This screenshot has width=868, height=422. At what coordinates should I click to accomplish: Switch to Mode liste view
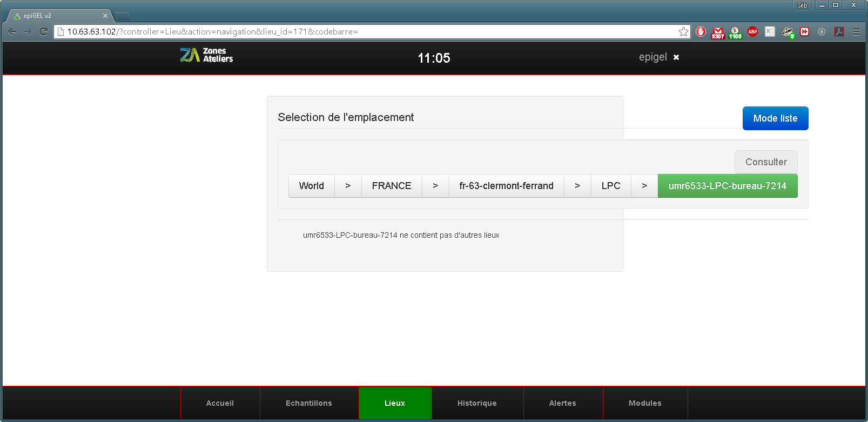(x=775, y=118)
